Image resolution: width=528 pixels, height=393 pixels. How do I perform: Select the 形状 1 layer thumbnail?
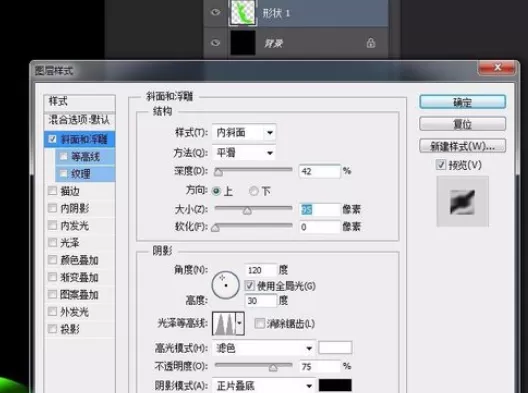pyautogui.click(x=243, y=12)
